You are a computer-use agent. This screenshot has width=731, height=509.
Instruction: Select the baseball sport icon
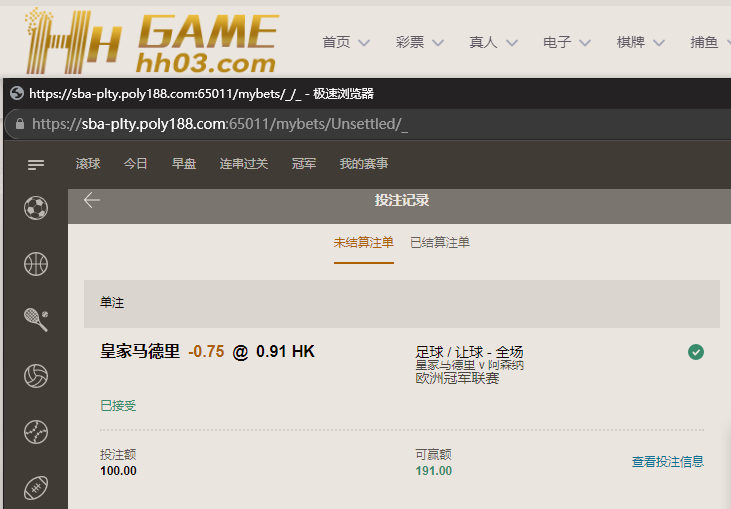(36, 431)
